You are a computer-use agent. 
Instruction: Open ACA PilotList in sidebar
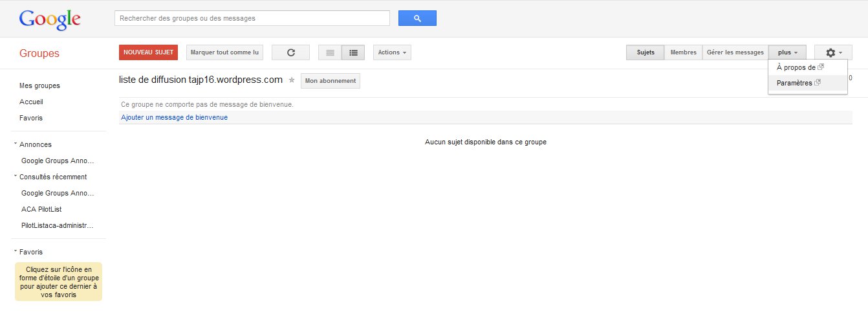pos(41,209)
